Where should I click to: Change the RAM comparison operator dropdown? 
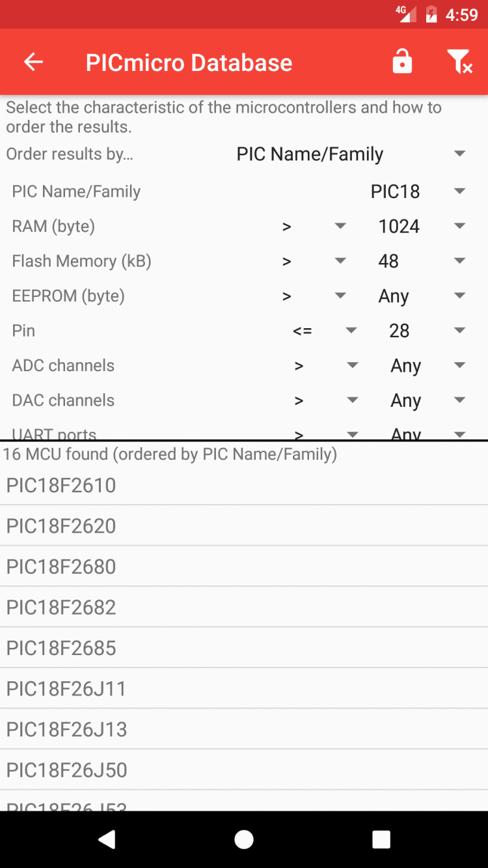[314, 227]
